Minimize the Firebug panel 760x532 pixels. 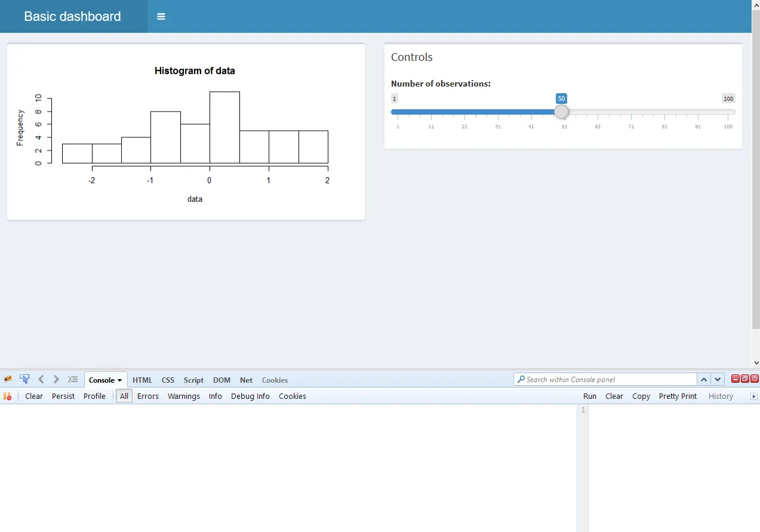click(736, 379)
